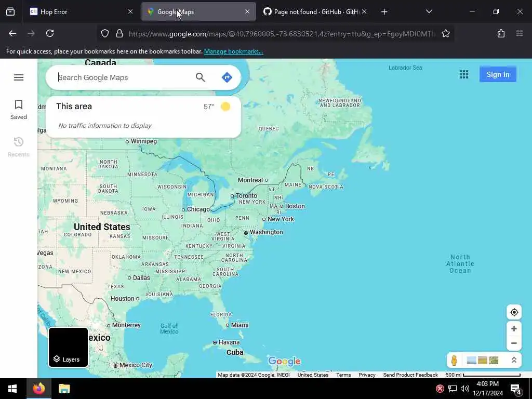Close the GitHub tab
The height and width of the screenshot is (399, 532).
tap(364, 11)
